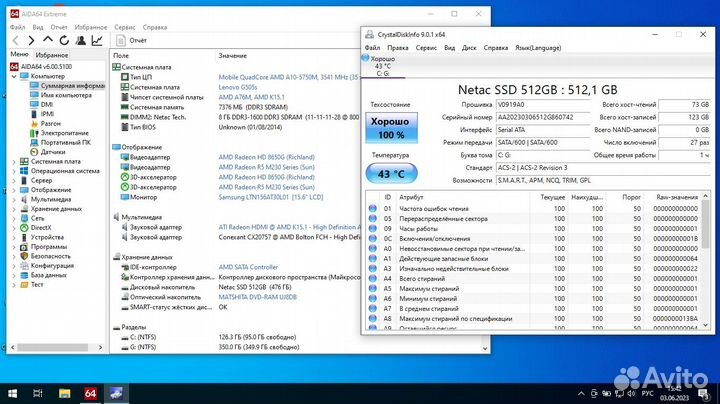Select Датчики tree item

point(47,152)
